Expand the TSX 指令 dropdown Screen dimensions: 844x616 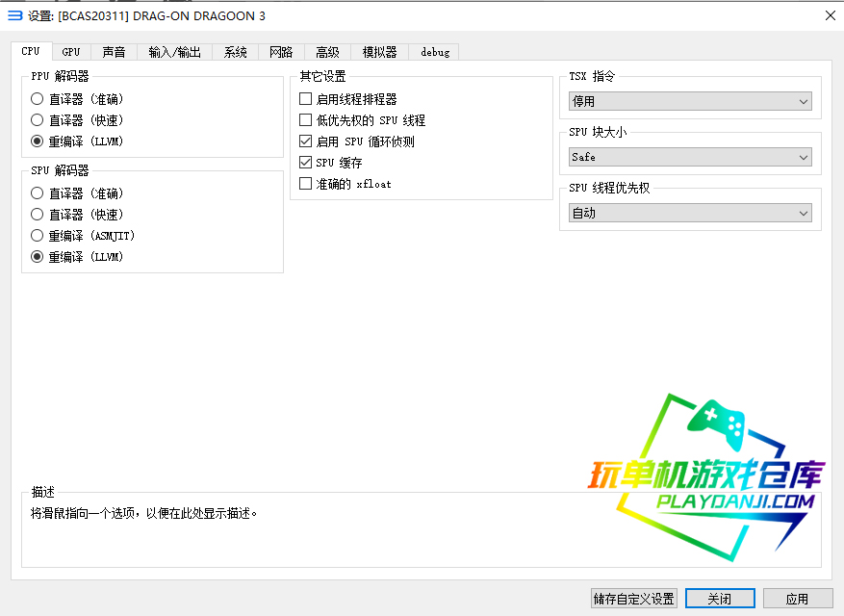tap(689, 101)
